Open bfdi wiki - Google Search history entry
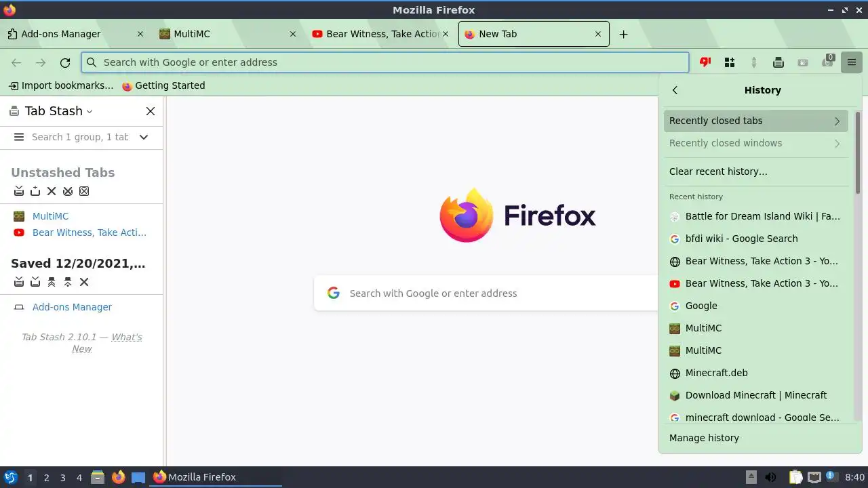Viewport: 868px width, 488px height. pyautogui.click(x=755, y=239)
